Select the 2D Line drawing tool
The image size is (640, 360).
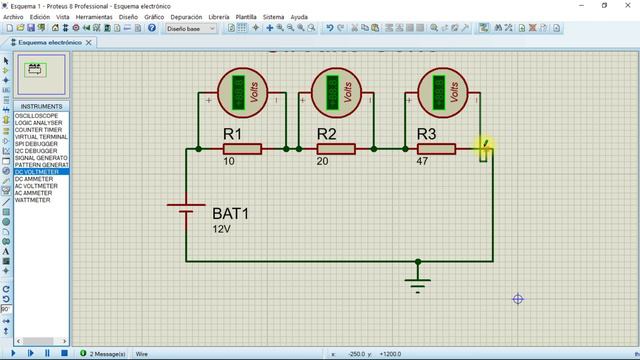pyautogui.click(x=6, y=202)
